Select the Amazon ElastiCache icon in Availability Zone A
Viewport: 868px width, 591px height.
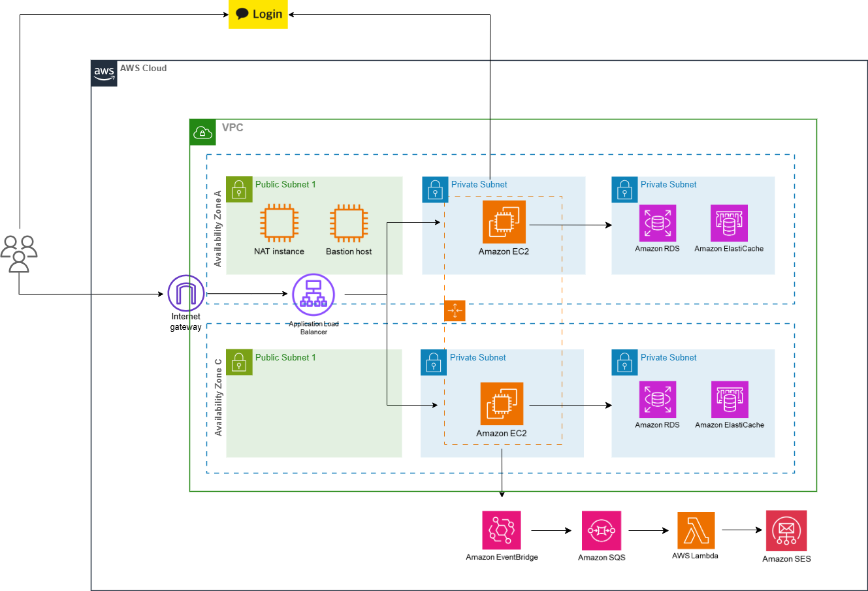(729, 223)
